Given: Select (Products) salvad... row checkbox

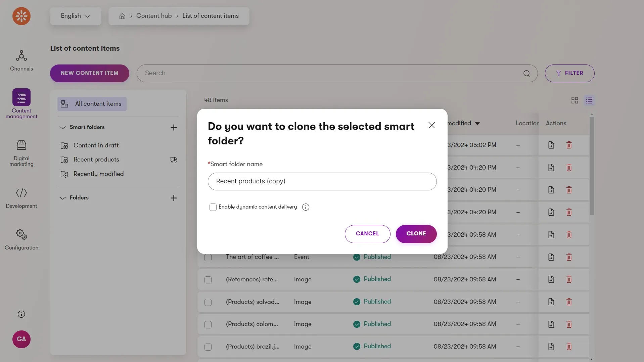Looking at the screenshot, I should click(x=208, y=302).
